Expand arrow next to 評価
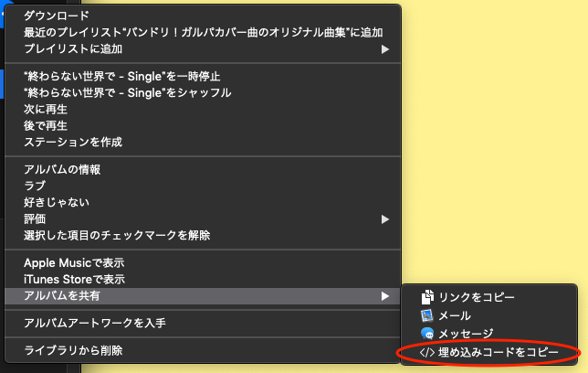 pyautogui.click(x=385, y=219)
